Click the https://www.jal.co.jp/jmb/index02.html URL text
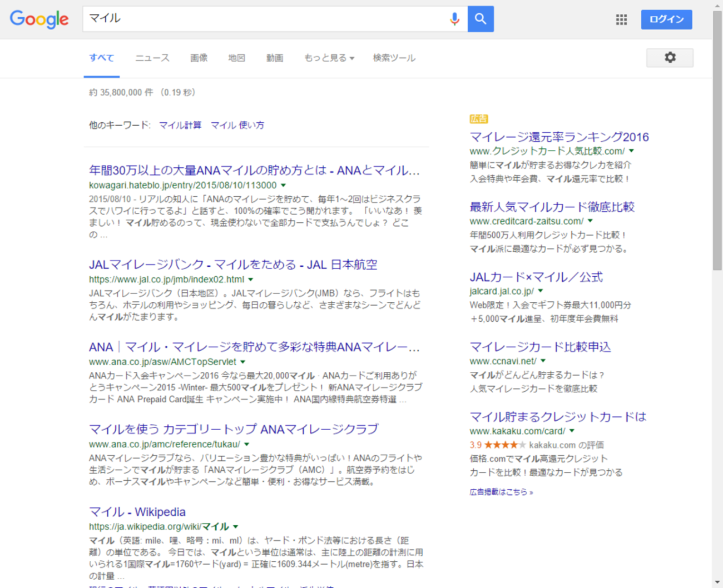 click(166, 280)
